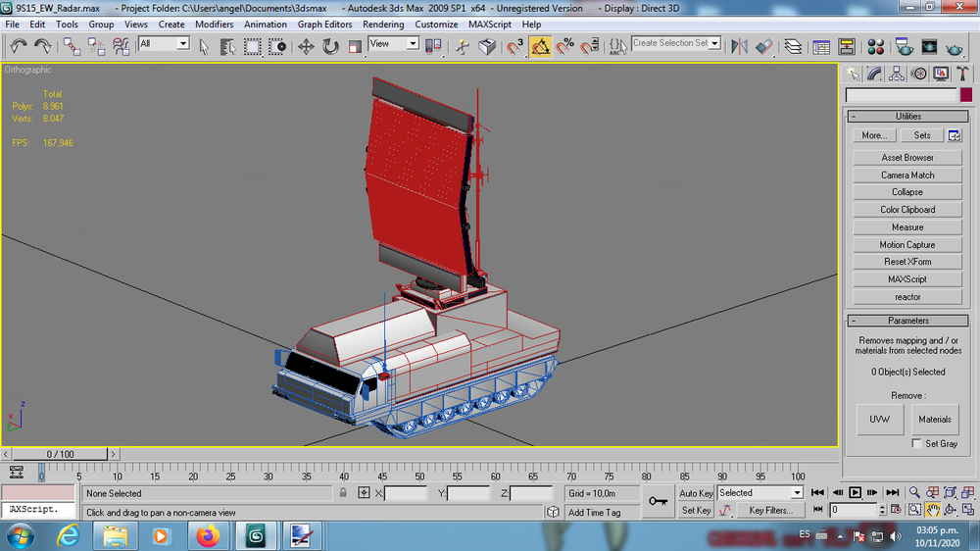This screenshot has height=551, width=980.
Task: Open the Graph Editors menu
Action: click(x=324, y=25)
